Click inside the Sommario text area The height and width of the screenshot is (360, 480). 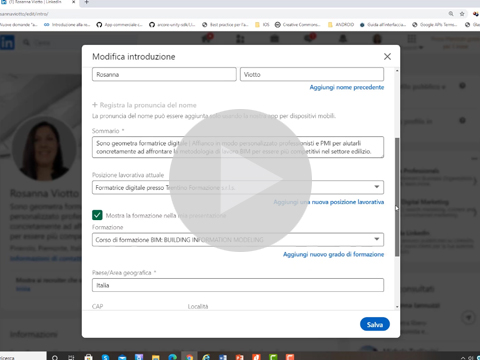[238, 147]
